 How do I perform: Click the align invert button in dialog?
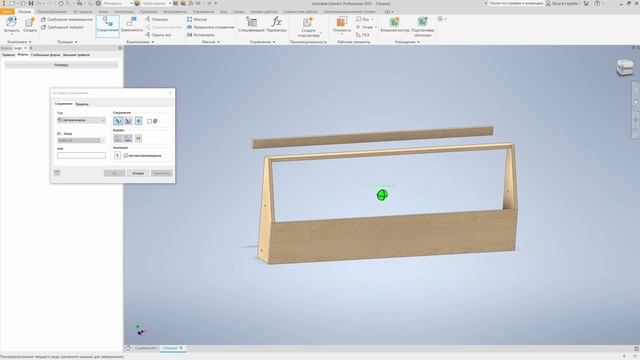[x=138, y=138]
